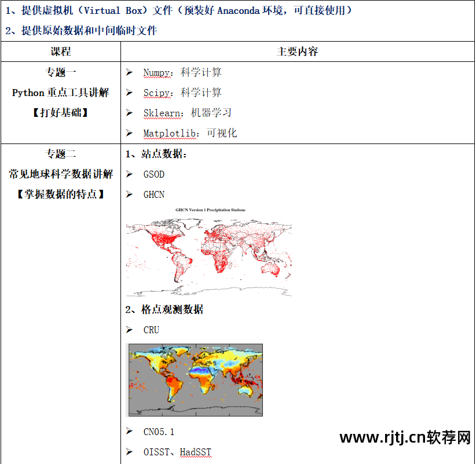476x464 pixels.
Task: Click the arrow bullet before GHCN
Action: (x=130, y=194)
